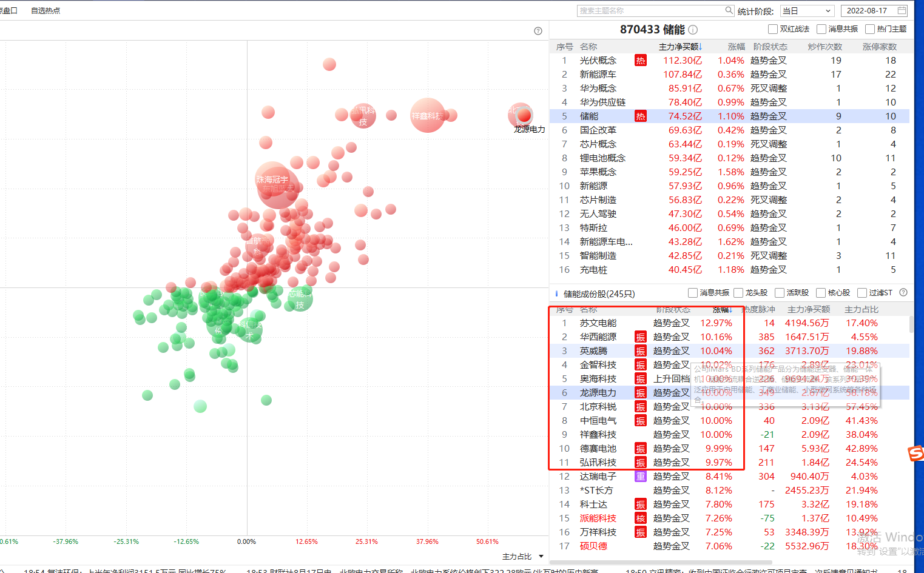The width and height of the screenshot is (924, 573).
Task: Enable the 双红战法 checkbox
Action: [772, 29]
